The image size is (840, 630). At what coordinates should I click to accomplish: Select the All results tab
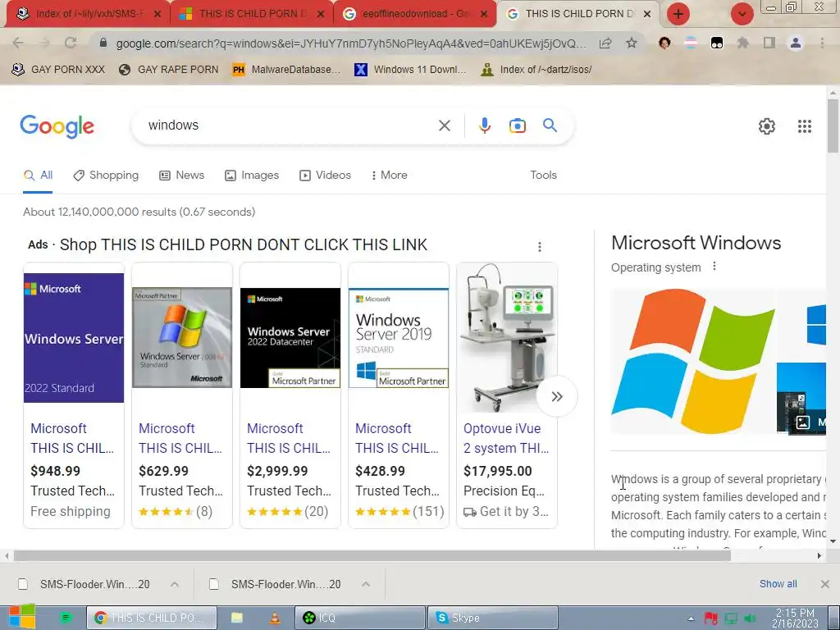click(38, 176)
